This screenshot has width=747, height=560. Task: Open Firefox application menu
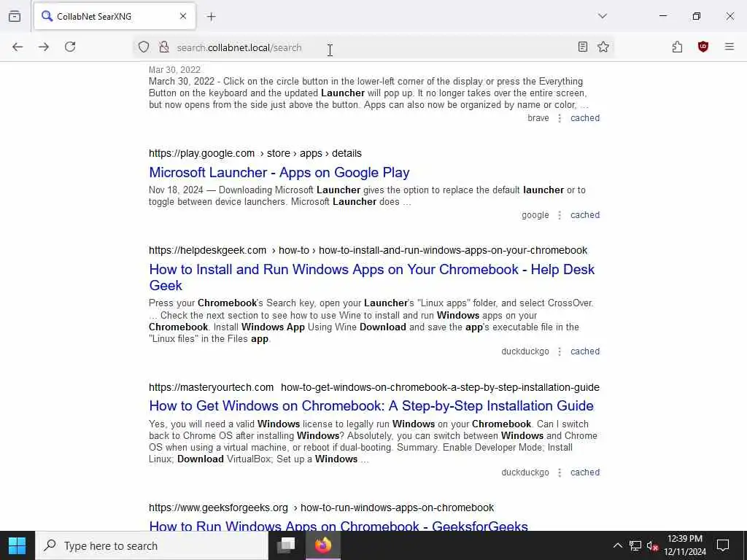729,47
